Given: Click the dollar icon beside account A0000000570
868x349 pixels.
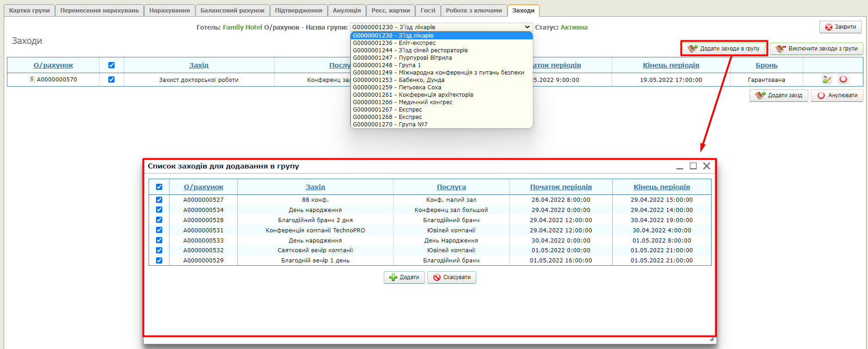Looking at the screenshot, I should 32,79.
